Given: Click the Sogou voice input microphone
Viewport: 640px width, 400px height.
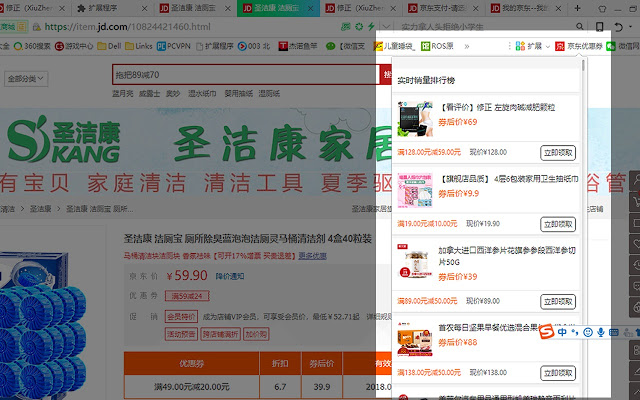Looking at the screenshot, I should pos(601,332).
